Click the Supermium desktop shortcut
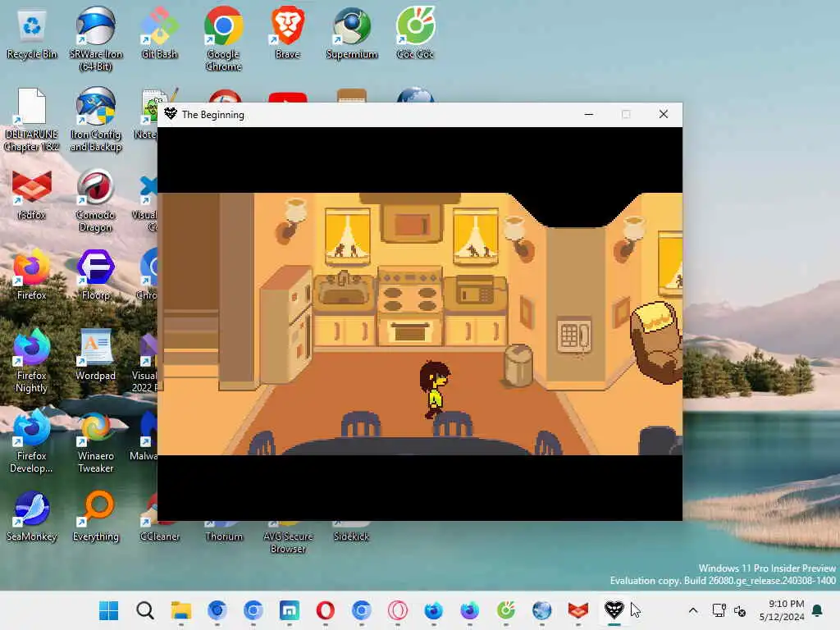Image resolution: width=840 pixels, height=630 pixels. pos(351,33)
